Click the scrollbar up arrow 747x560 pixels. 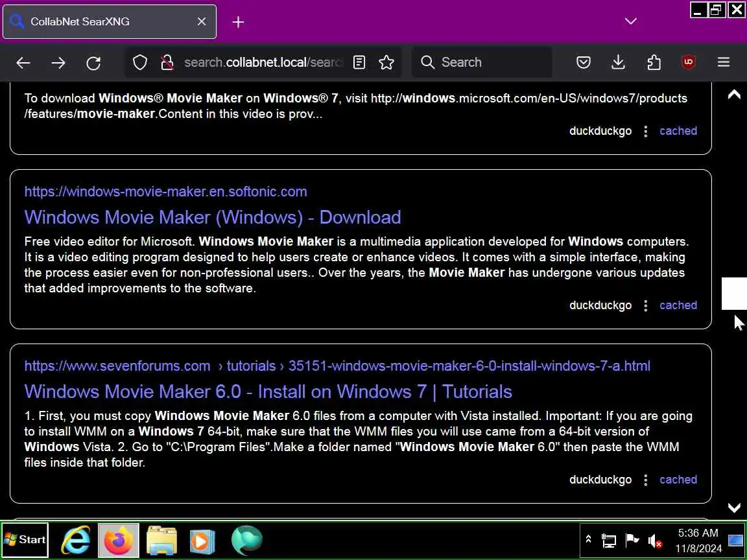pyautogui.click(x=734, y=94)
